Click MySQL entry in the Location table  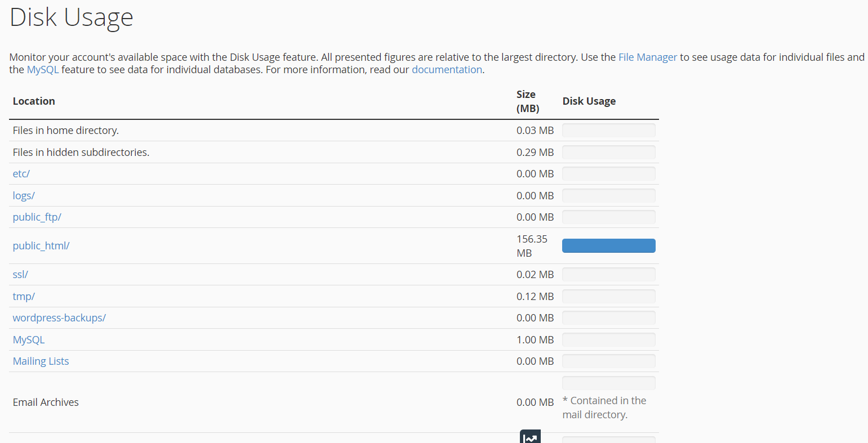(29, 339)
